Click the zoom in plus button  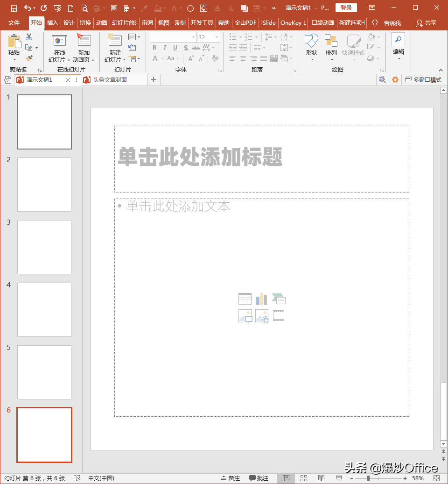[405, 478]
